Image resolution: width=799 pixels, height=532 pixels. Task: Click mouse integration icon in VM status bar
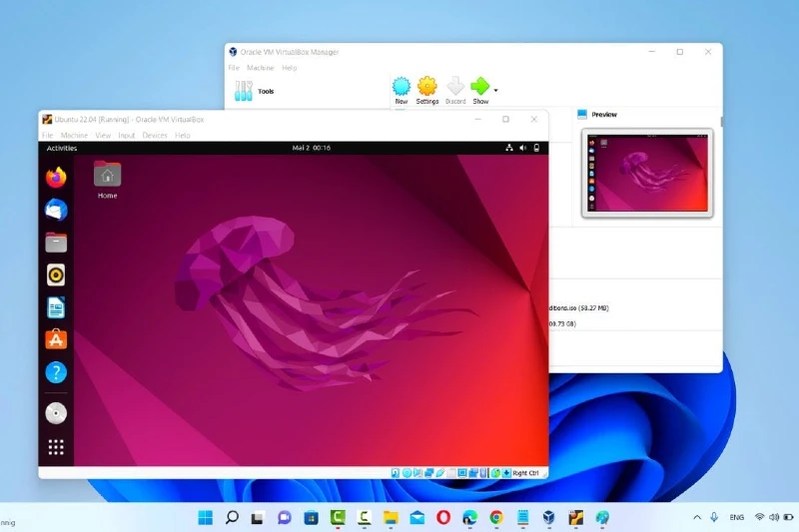tap(495, 473)
